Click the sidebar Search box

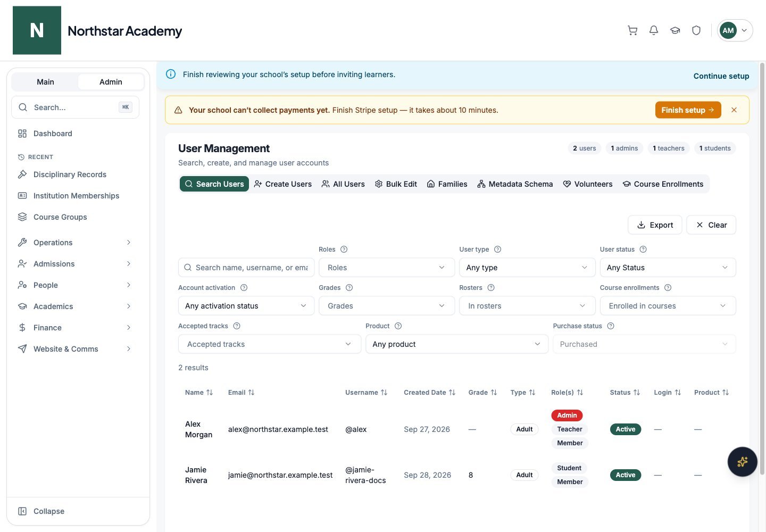75,107
